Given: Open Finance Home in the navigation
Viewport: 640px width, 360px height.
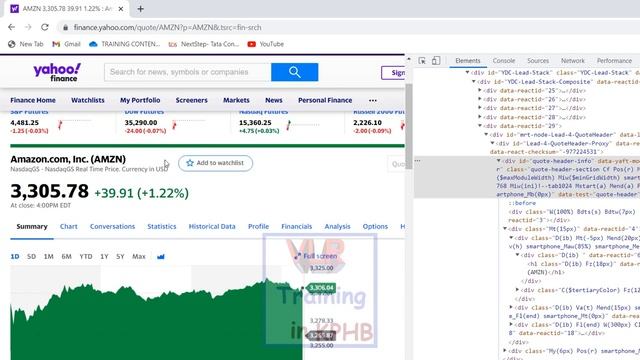Looking at the screenshot, I should pyautogui.click(x=33, y=100).
